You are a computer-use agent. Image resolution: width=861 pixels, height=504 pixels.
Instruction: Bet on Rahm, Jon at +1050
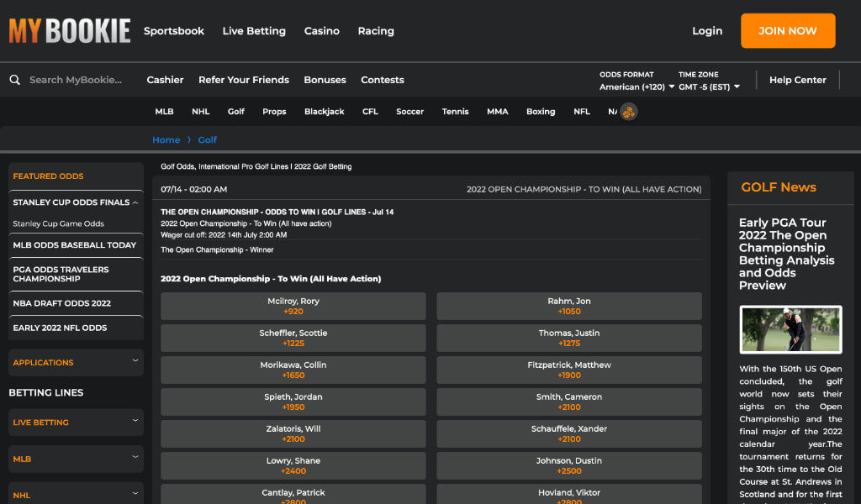(x=569, y=306)
